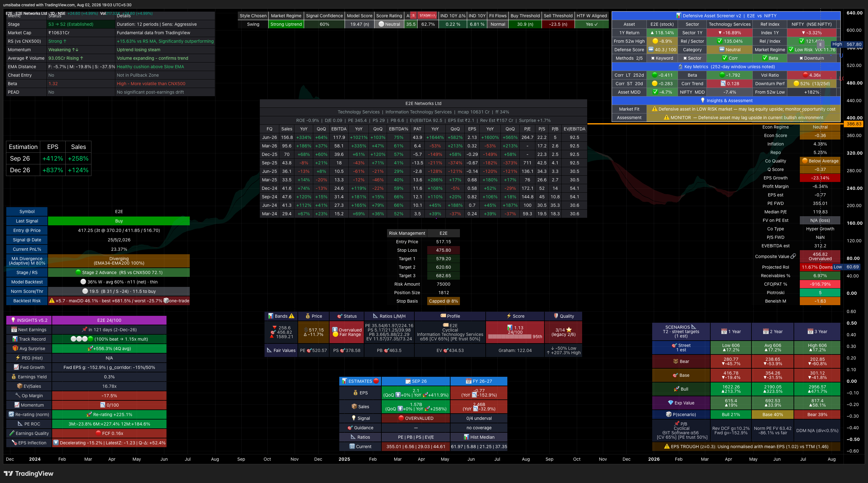Image resolution: width=868 pixels, height=483 pixels.
Task: Select the Strong Uptrend market regime cell
Action: point(286,24)
